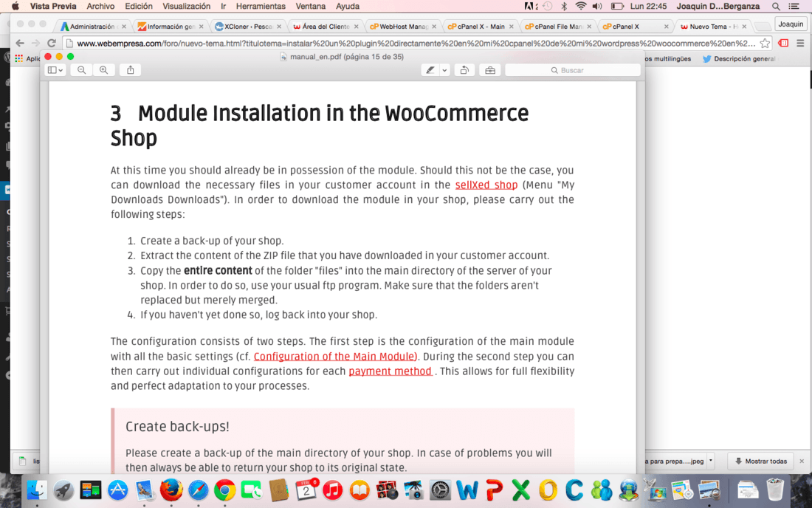
Task: Open the Edición menu
Action: point(138,6)
